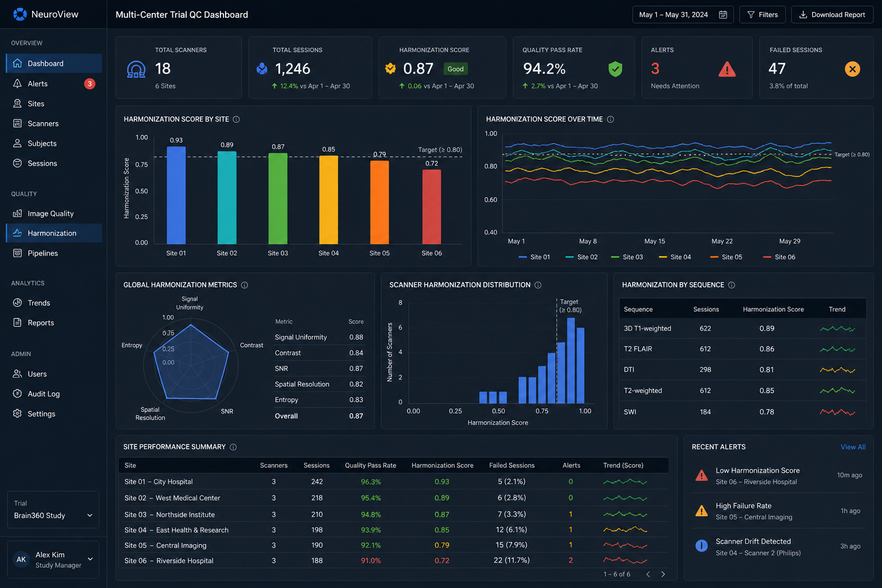Click the Scanner Drift Detected info icon
The width and height of the screenshot is (882, 588).
pos(702,546)
